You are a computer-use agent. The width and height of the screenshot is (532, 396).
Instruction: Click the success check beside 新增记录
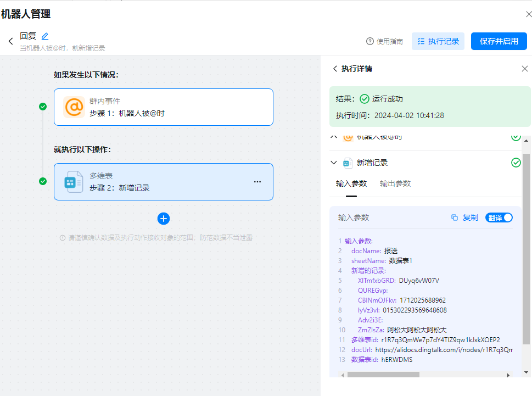[x=516, y=163]
